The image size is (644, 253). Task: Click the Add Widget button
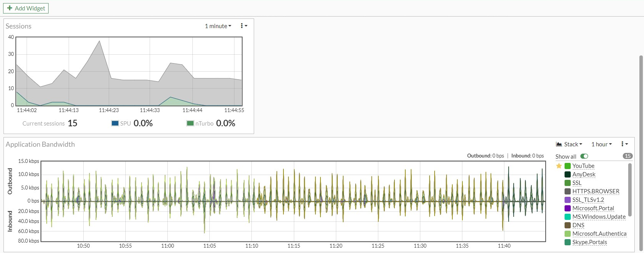coord(26,8)
